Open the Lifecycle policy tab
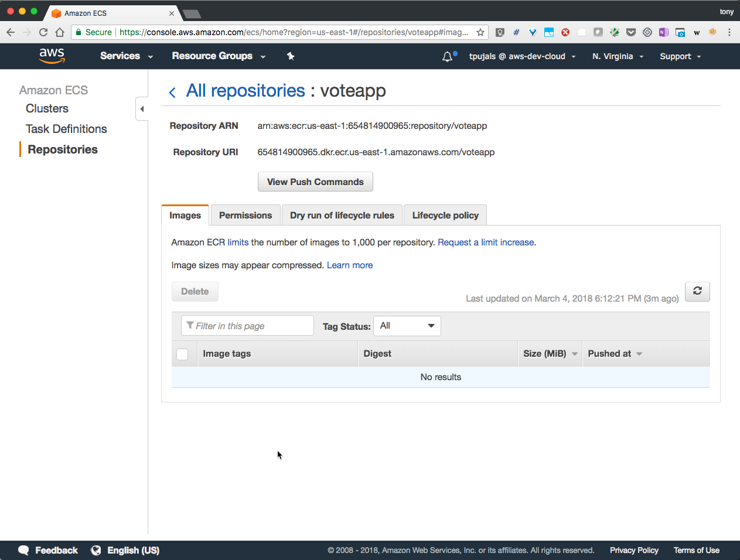Image resolution: width=740 pixels, height=560 pixels. 445,215
